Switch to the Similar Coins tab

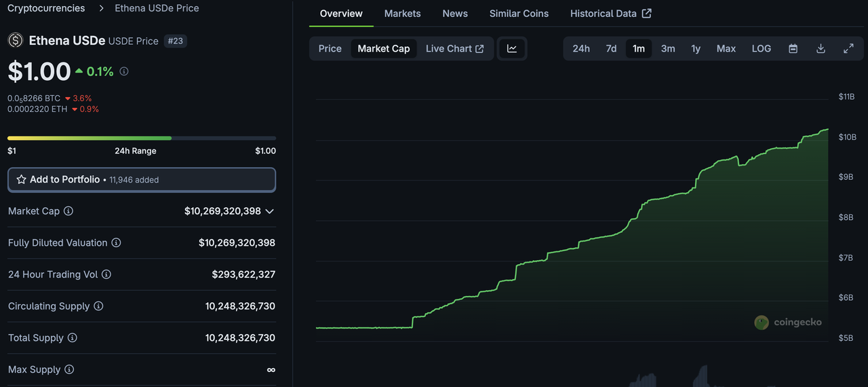click(x=519, y=14)
